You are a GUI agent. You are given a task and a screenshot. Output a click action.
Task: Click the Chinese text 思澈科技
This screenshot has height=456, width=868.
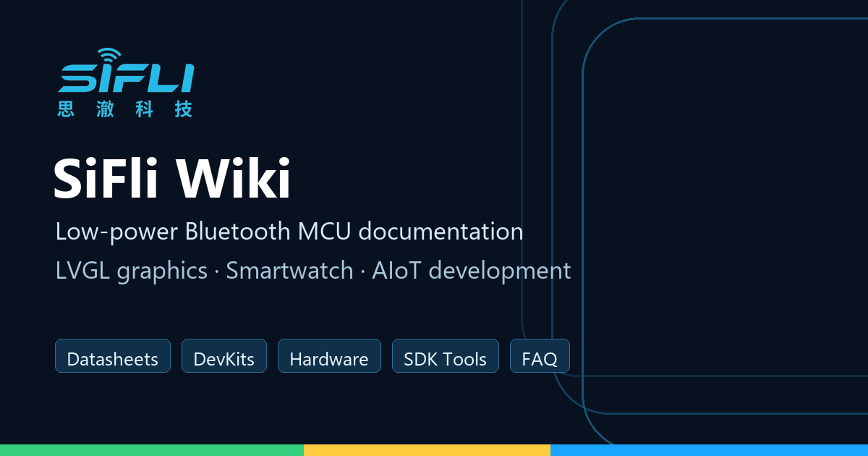click(125, 109)
